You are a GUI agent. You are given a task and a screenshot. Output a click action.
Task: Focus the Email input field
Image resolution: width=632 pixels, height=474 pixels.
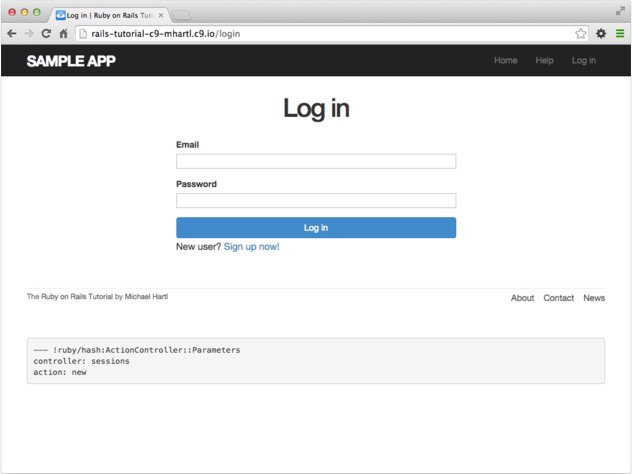coord(316,161)
